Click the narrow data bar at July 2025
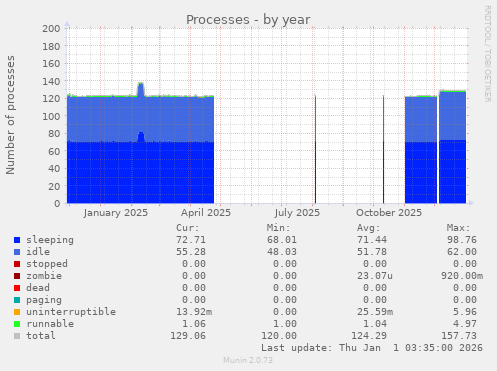 pyautogui.click(x=315, y=149)
